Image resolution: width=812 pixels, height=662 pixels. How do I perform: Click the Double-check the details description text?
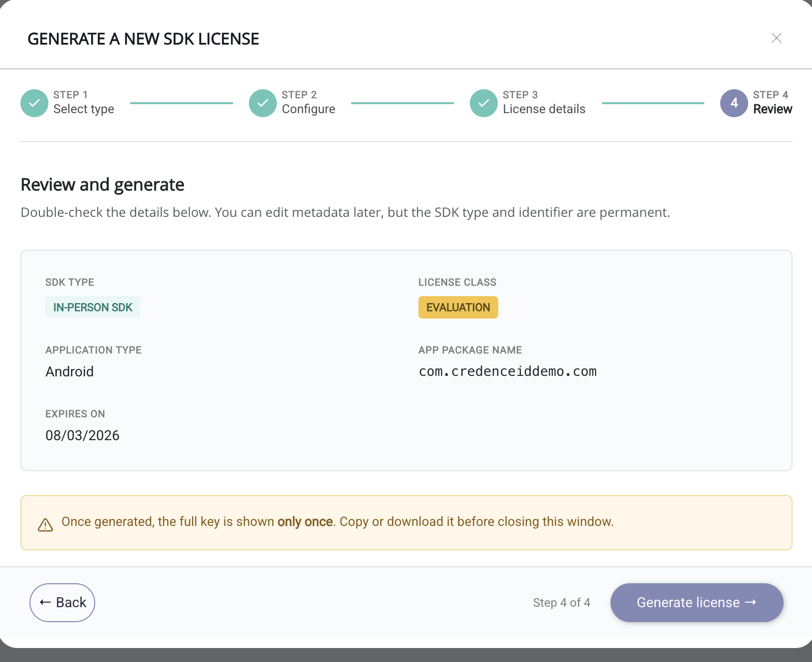345,213
